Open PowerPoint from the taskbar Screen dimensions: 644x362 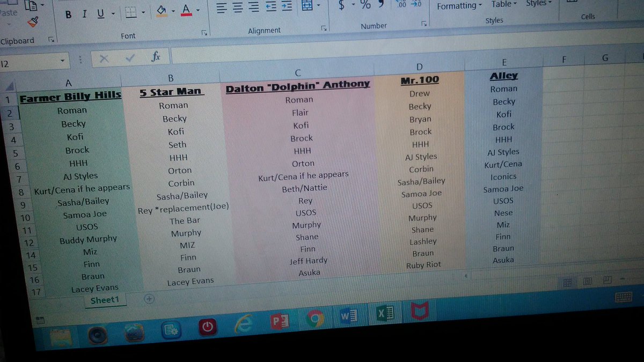pyautogui.click(x=281, y=322)
